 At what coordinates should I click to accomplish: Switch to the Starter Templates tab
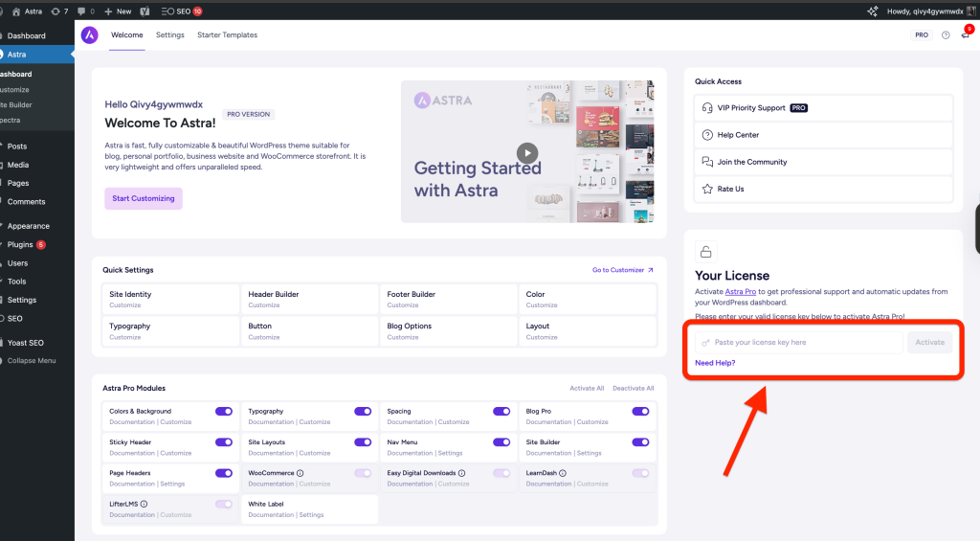tap(227, 35)
